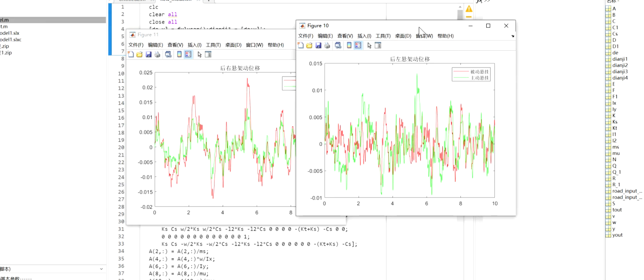Click Print icon in Figure 11 toolbar
The height and width of the screenshot is (280, 644).
click(x=157, y=55)
